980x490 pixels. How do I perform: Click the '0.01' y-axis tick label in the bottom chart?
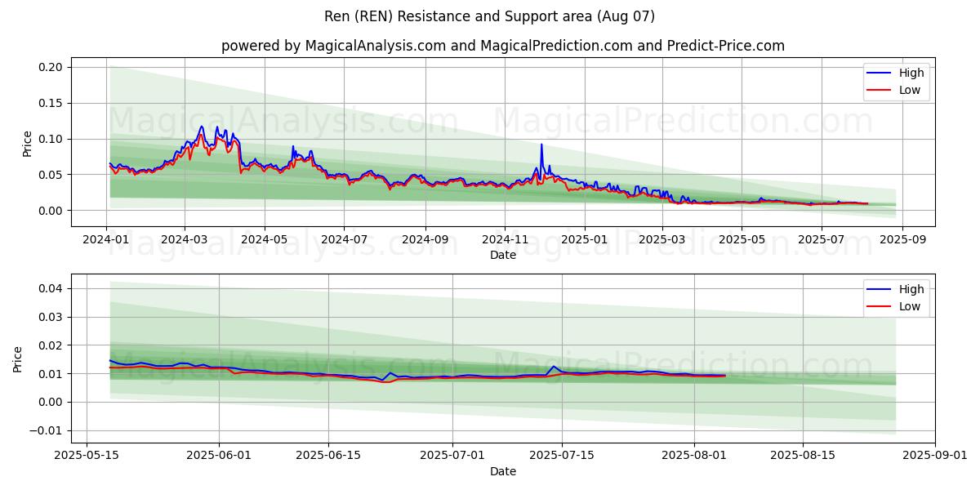(x=51, y=374)
